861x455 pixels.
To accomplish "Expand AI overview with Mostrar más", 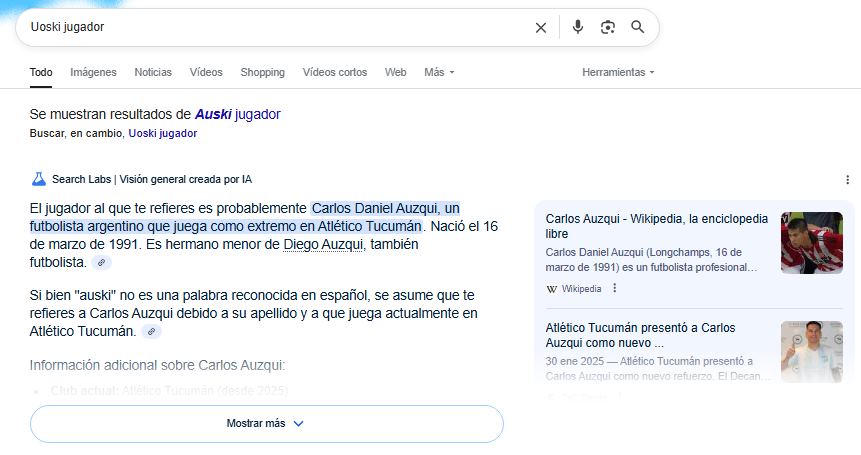I will pos(266,424).
